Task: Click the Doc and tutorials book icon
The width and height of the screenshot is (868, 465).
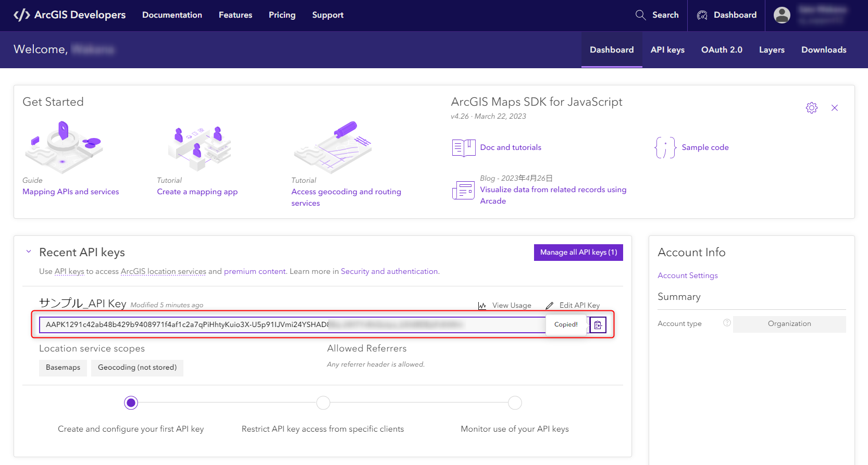Action: click(x=464, y=148)
